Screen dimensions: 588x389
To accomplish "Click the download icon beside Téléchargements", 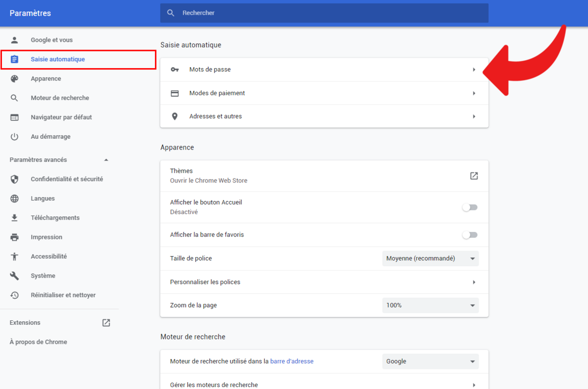I will click(15, 218).
